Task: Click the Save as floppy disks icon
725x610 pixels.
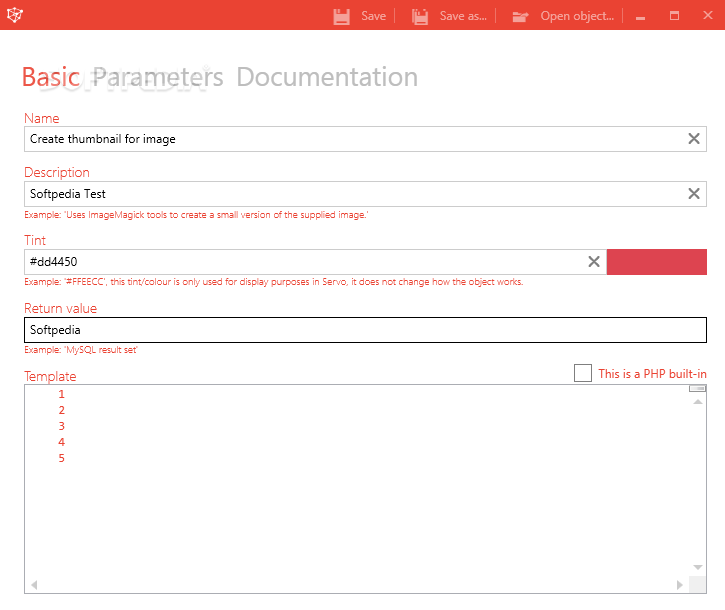Action: [x=420, y=16]
